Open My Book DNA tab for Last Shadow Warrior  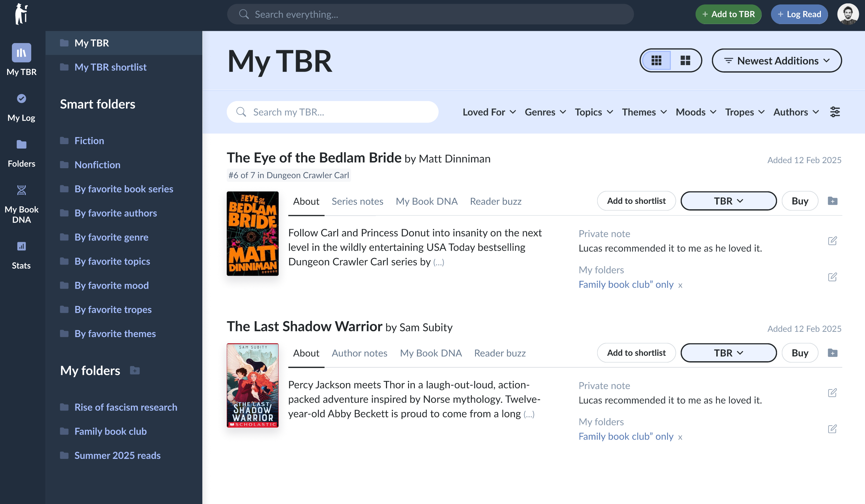coord(431,353)
